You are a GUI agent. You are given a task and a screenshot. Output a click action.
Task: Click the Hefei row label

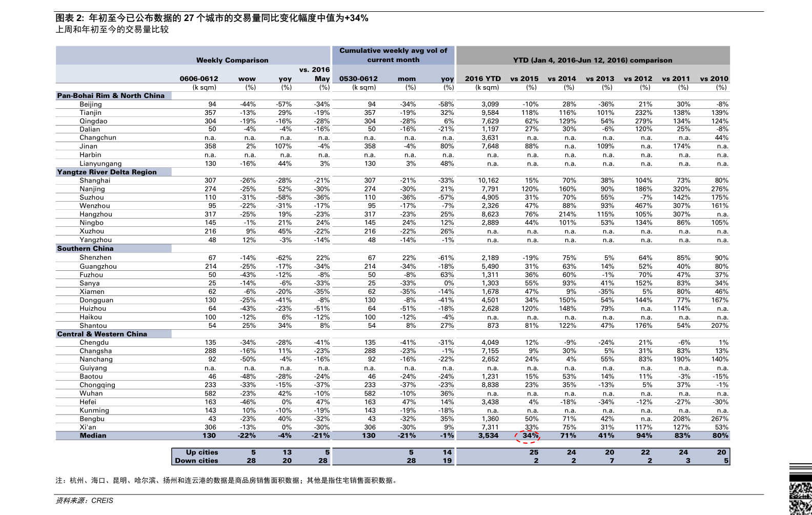coord(88,402)
